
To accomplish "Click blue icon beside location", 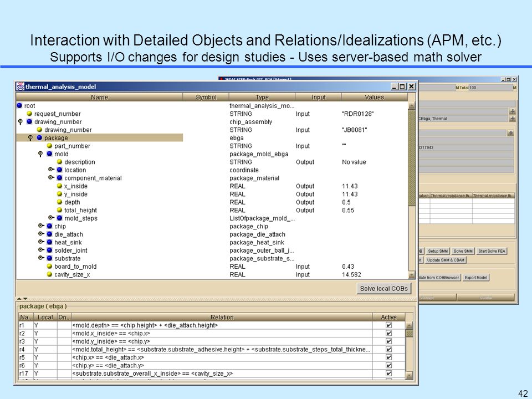I will coord(60,170).
